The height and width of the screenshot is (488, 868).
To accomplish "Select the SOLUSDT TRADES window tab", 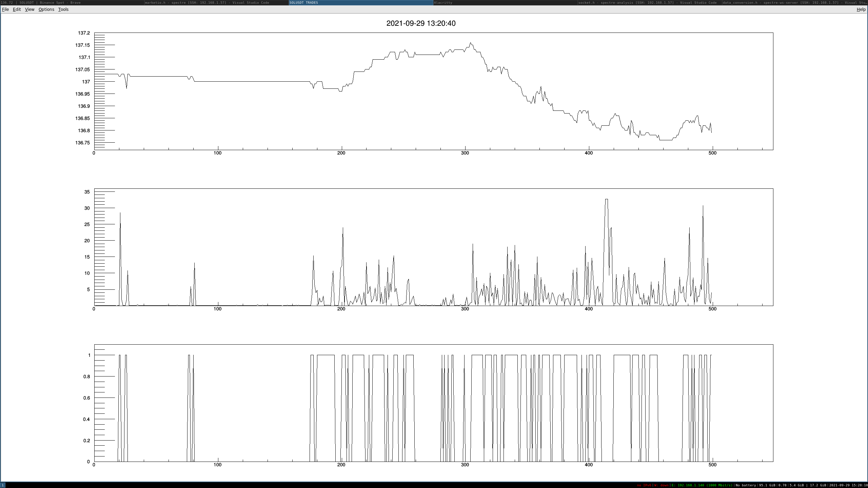I will 361,2.
